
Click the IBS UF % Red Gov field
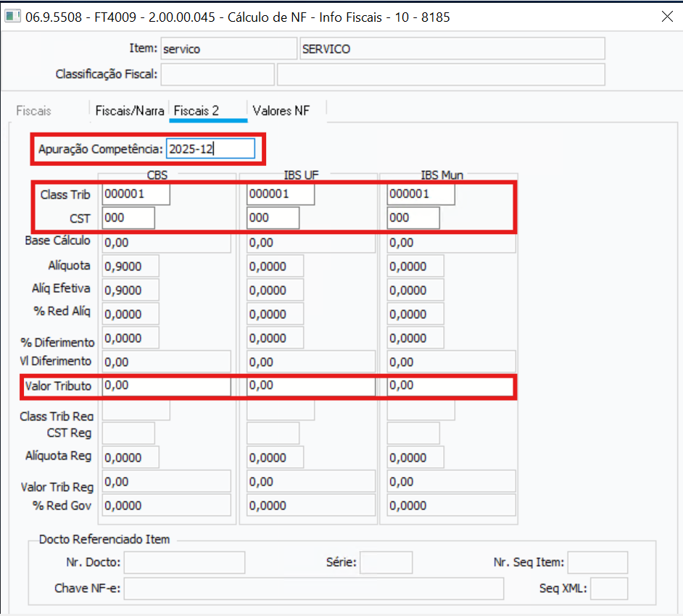pyautogui.click(x=311, y=505)
